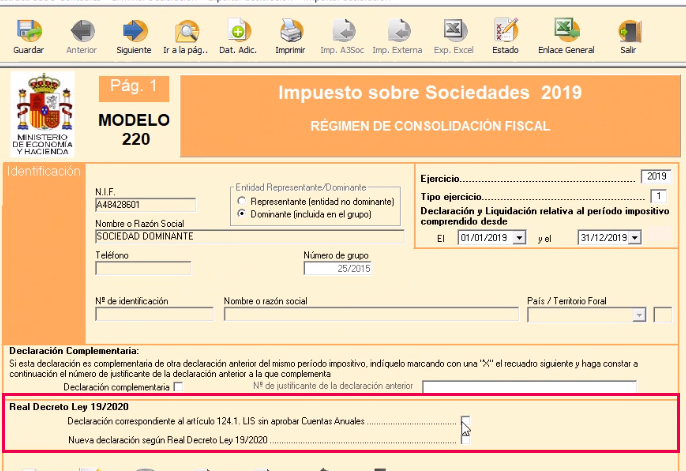Click the Nº de identificación field
The width and height of the screenshot is (686, 471).
[x=154, y=314]
